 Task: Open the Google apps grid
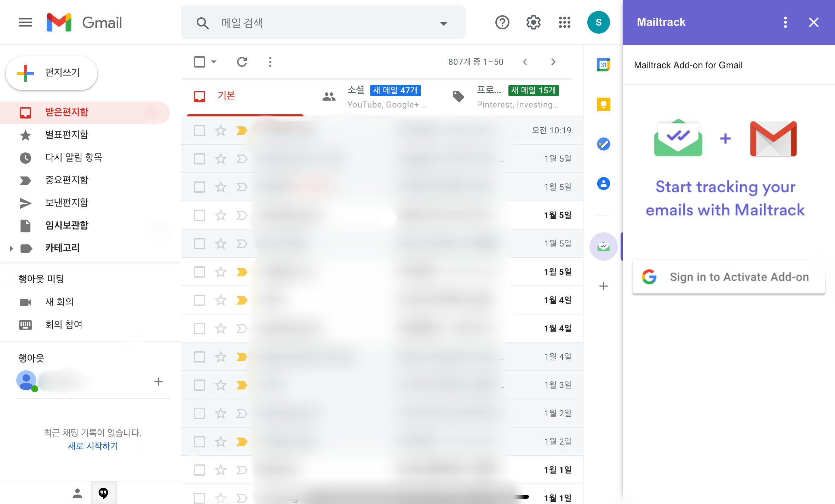[x=564, y=22]
